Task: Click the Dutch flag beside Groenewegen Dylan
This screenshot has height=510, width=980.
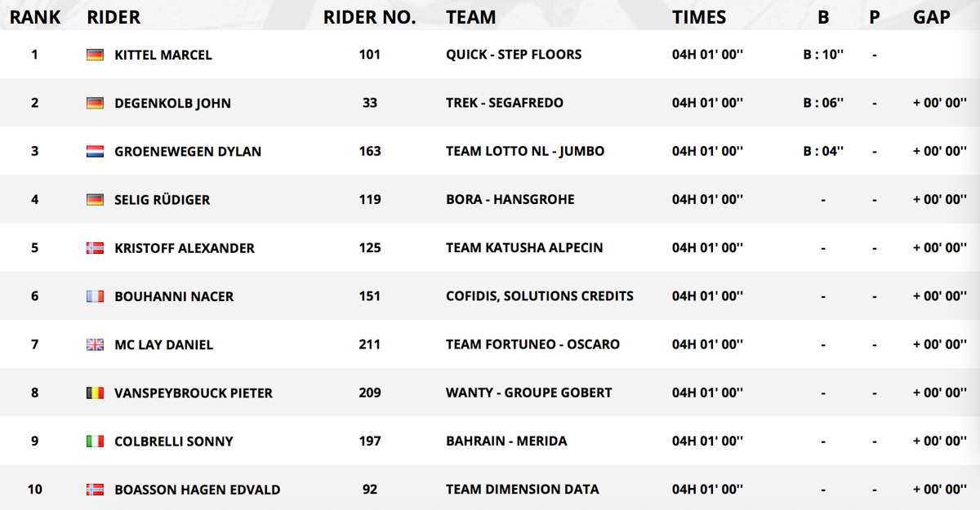Action: (x=95, y=152)
